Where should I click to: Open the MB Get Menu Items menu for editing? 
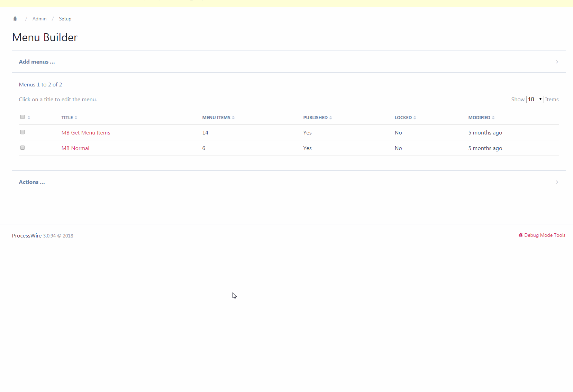(x=85, y=132)
